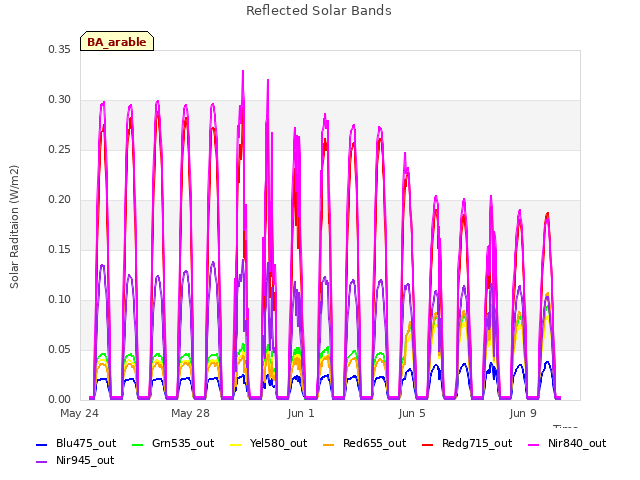
Task: Click the Reflected Solar Bands chart title
Action: point(319,11)
